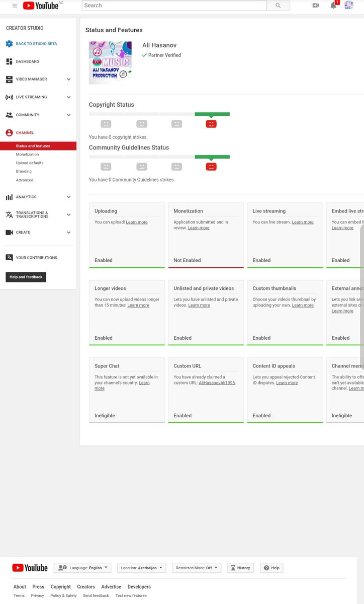Expand the Analytics section
Viewport: 364px width, 604px height.
[x=69, y=197]
